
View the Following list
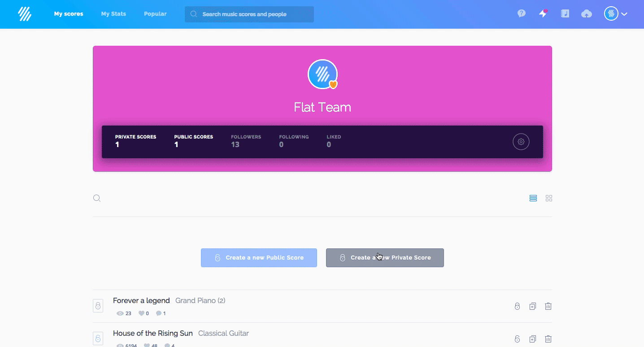coord(294,141)
